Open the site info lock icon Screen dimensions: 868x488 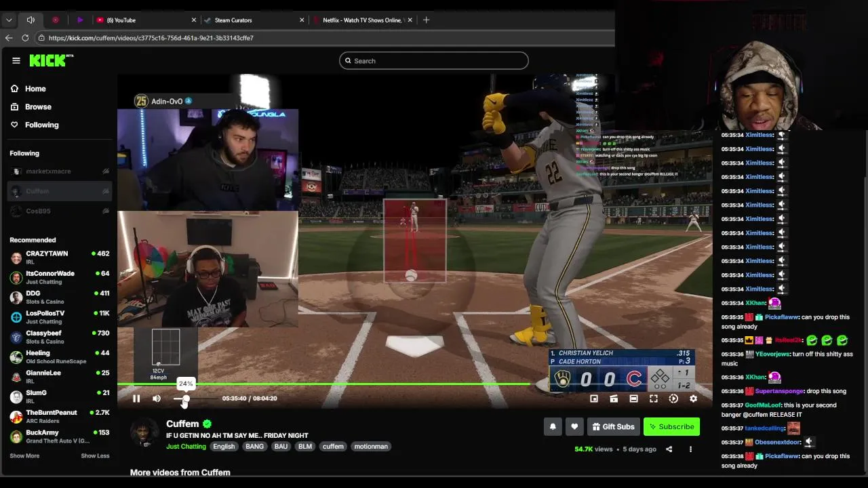coord(41,38)
